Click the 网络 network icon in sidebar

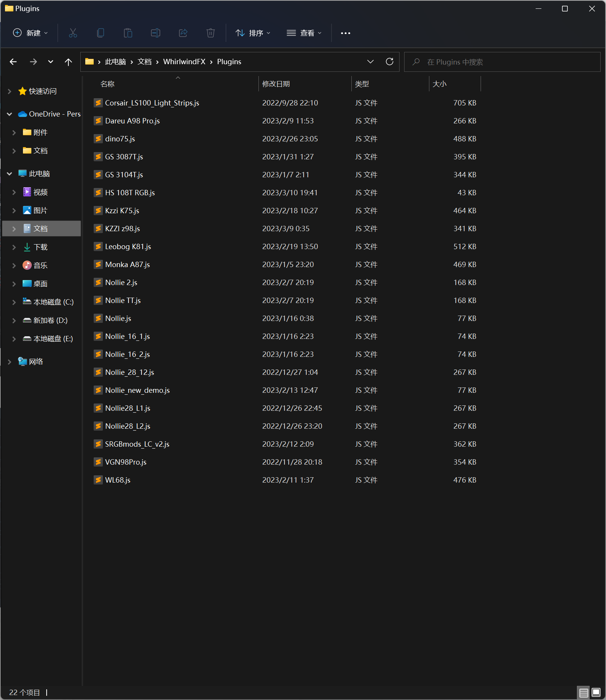(x=23, y=361)
